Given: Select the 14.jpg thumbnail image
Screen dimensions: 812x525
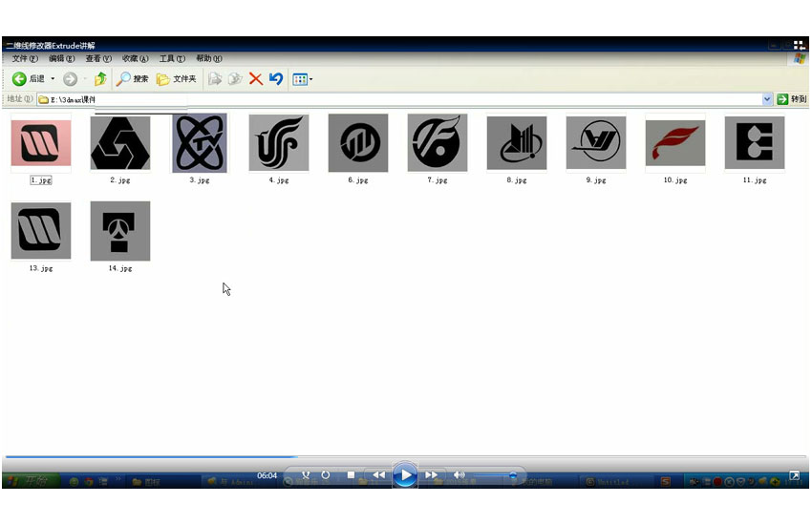Looking at the screenshot, I should [x=120, y=231].
